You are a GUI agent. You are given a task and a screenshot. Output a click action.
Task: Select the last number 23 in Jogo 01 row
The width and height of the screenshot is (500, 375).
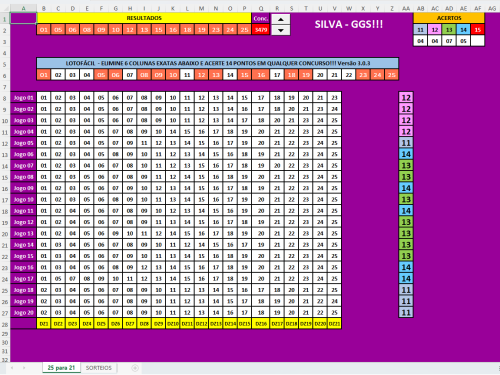(334, 98)
